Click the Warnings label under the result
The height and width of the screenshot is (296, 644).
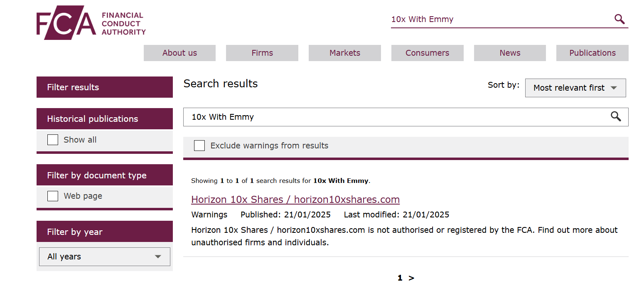click(x=209, y=215)
